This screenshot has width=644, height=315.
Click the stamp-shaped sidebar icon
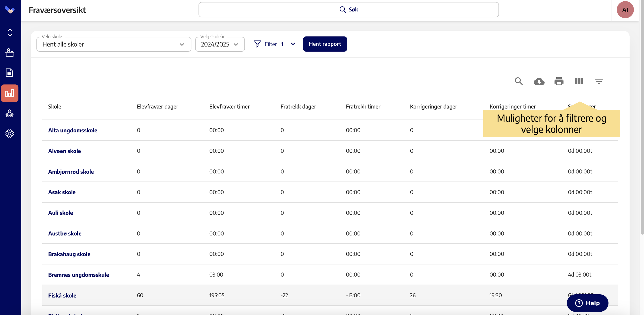coord(9,52)
